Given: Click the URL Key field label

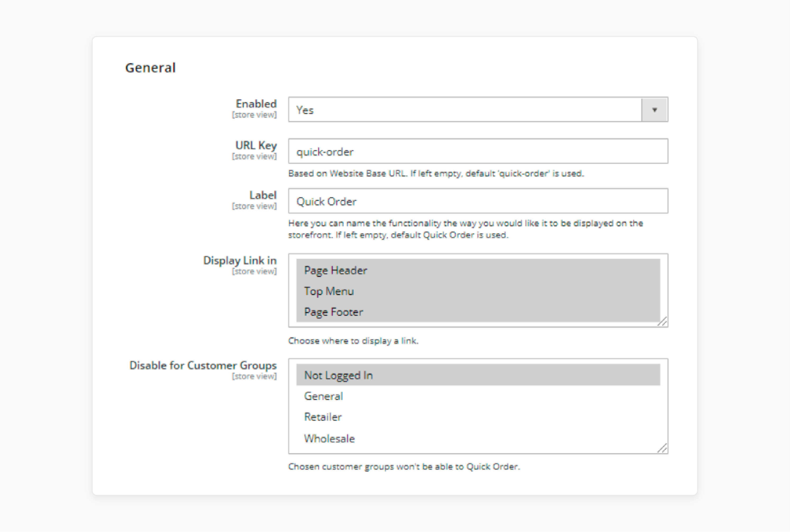Looking at the screenshot, I should click(256, 146).
